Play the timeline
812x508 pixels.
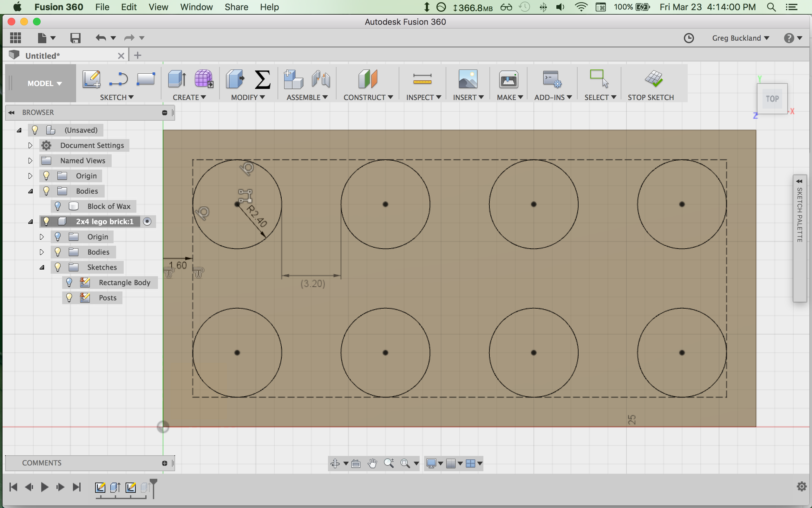point(44,487)
